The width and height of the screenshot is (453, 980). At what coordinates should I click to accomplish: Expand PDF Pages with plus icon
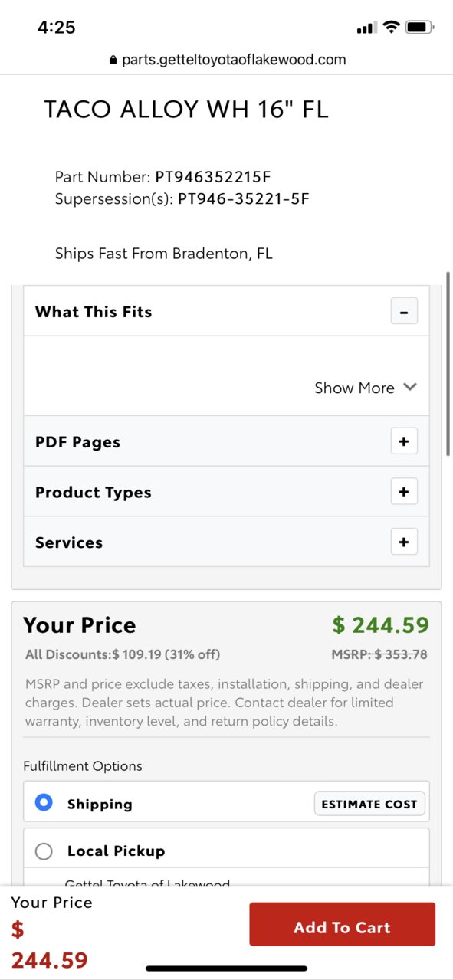click(x=404, y=441)
